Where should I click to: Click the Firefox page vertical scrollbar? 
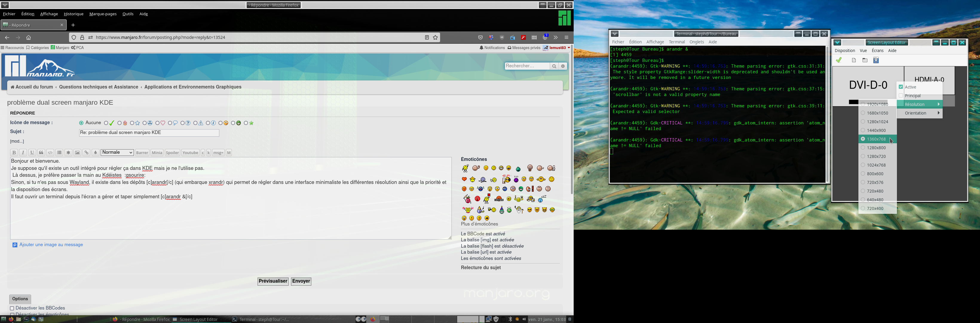point(571,122)
